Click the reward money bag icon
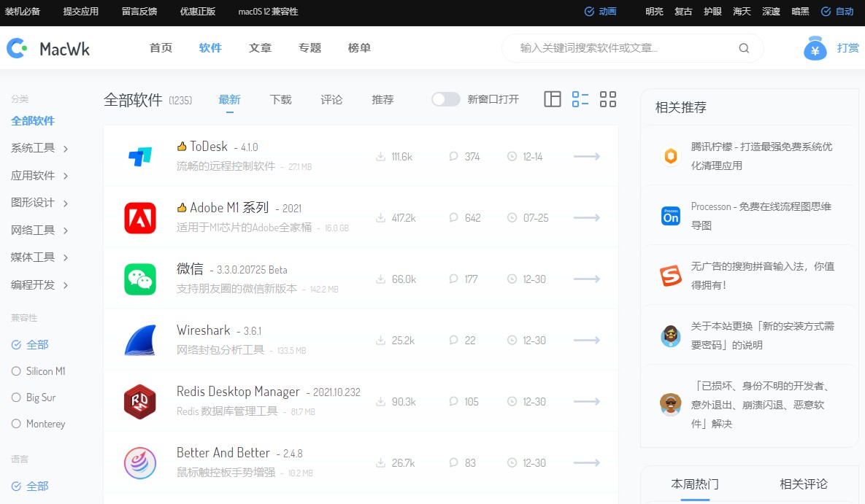The width and height of the screenshot is (865, 504). (815, 48)
